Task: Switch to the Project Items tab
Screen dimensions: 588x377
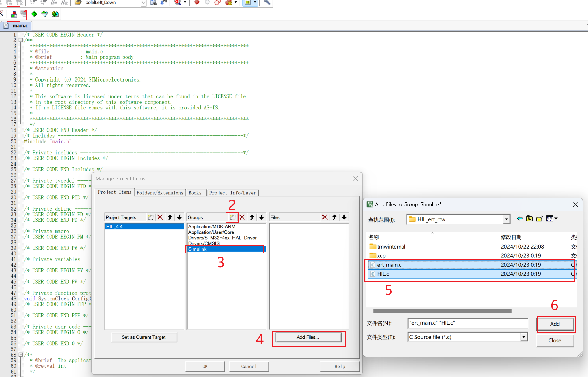Action: [x=115, y=192]
